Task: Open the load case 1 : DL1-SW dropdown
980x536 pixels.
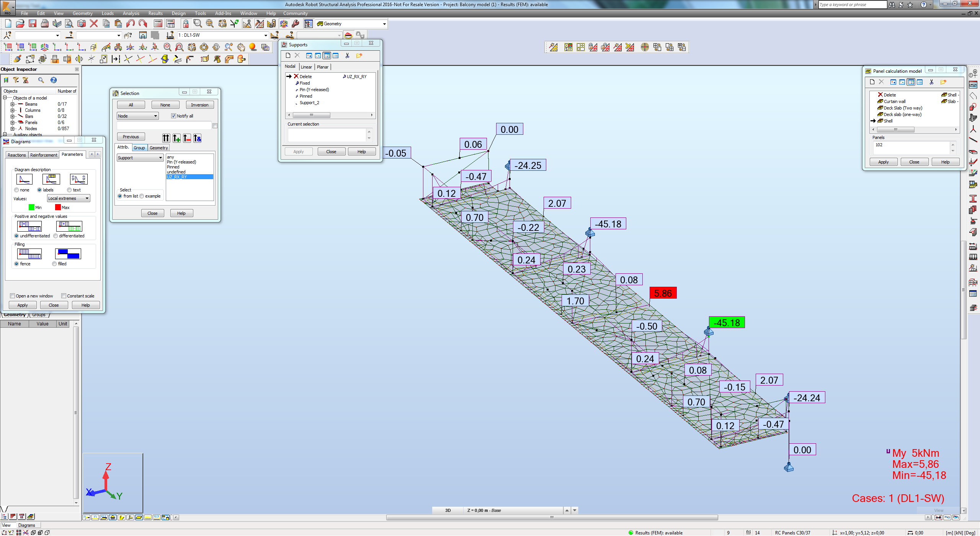Action: pos(222,35)
